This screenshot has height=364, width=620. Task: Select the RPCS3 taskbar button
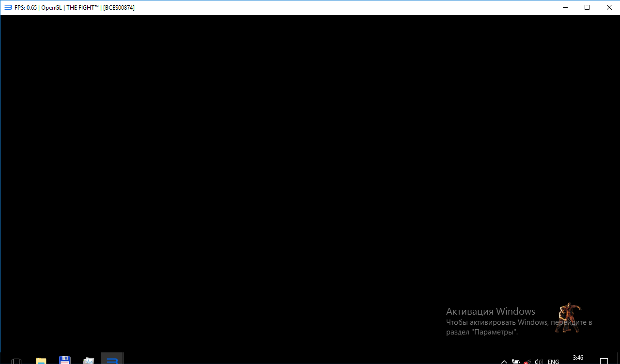[112, 359]
